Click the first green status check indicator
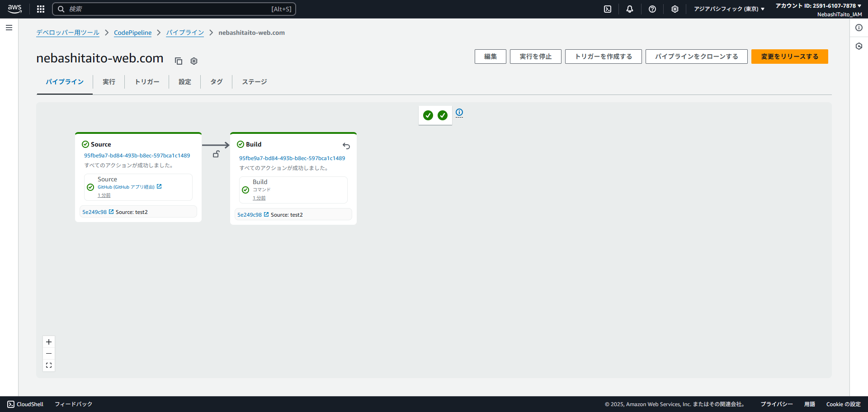 [x=428, y=115]
